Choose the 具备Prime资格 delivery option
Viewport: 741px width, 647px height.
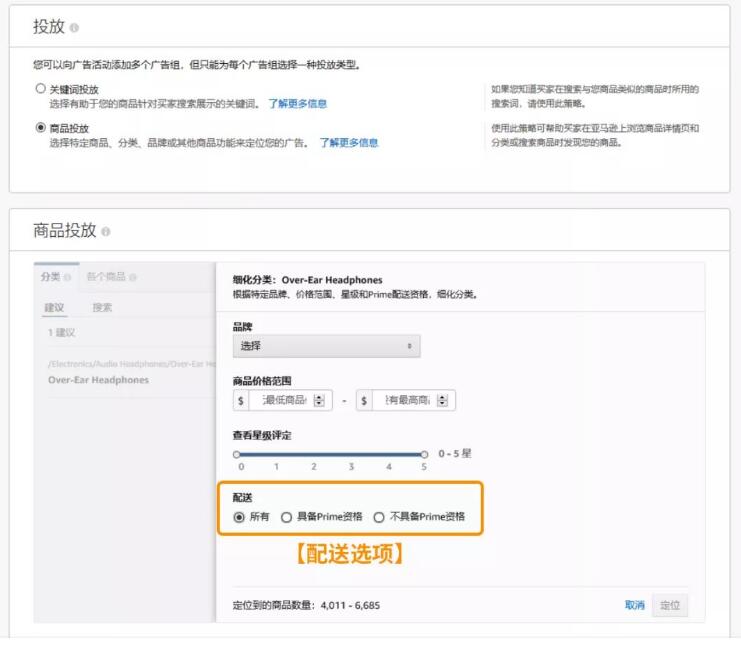[x=287, y=517]
